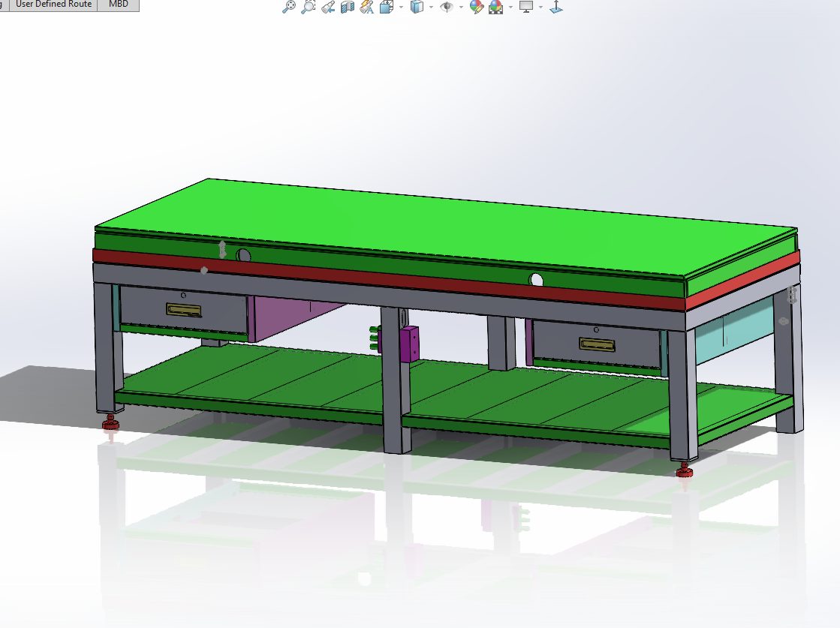Open the View Orientation dropdown arrow
This screenshot has width=840, height=628.
point(402,7)
